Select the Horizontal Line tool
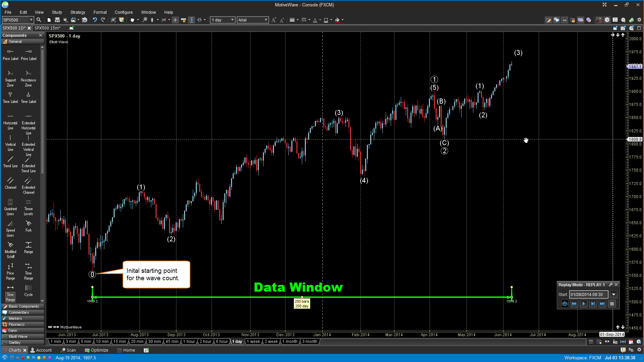This screenshot has height=362, width=644. click(10, 121)
